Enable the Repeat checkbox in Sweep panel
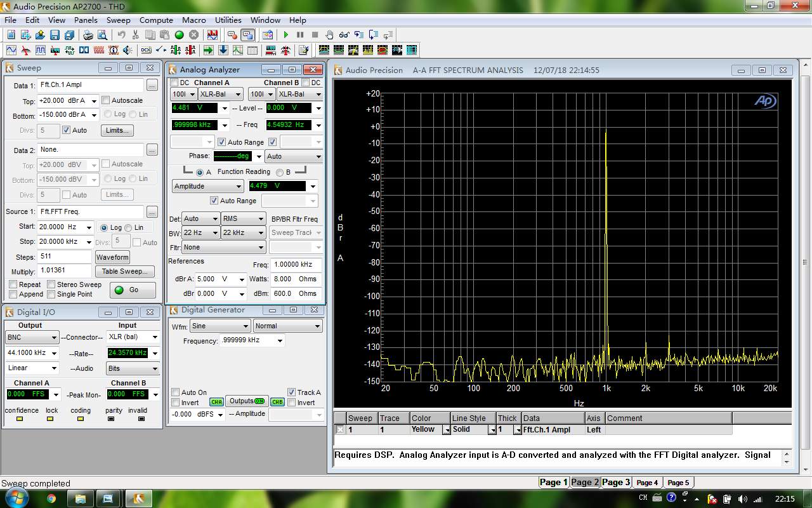Viewport: 812px width, 508px height. pos(13,284)
